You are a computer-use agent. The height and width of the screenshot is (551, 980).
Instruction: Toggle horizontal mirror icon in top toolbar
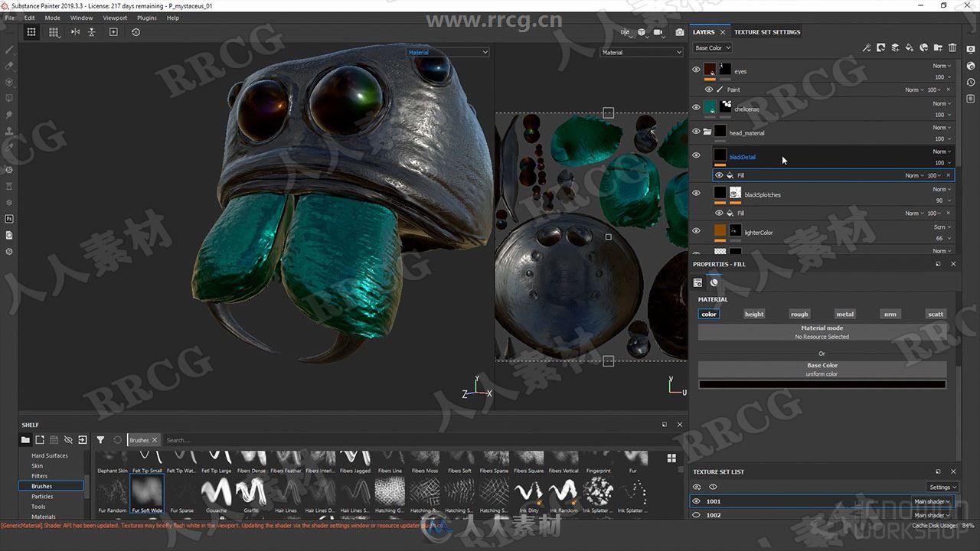click(75, 32)
